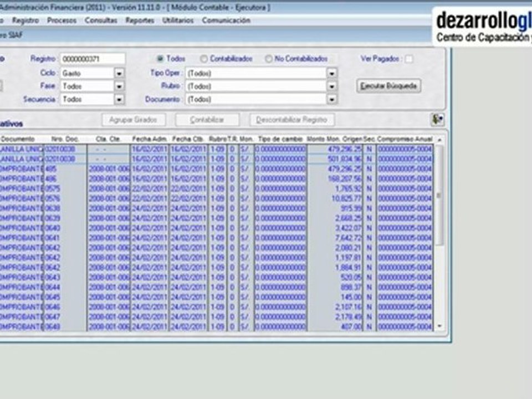The height and width of the screenshot is (399, 532).
Task: Click the Ejecutar Búsqueda button
Action: click(388, 86)
